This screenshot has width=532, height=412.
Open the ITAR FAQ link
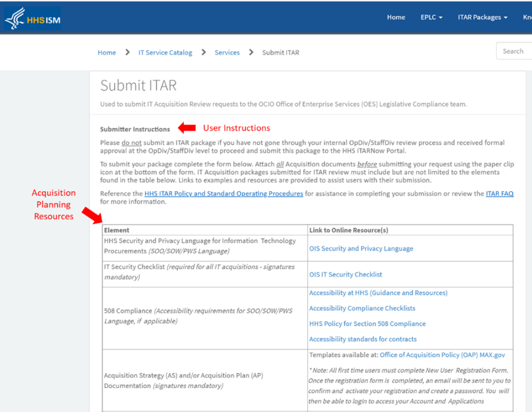[x=499, y=194]
